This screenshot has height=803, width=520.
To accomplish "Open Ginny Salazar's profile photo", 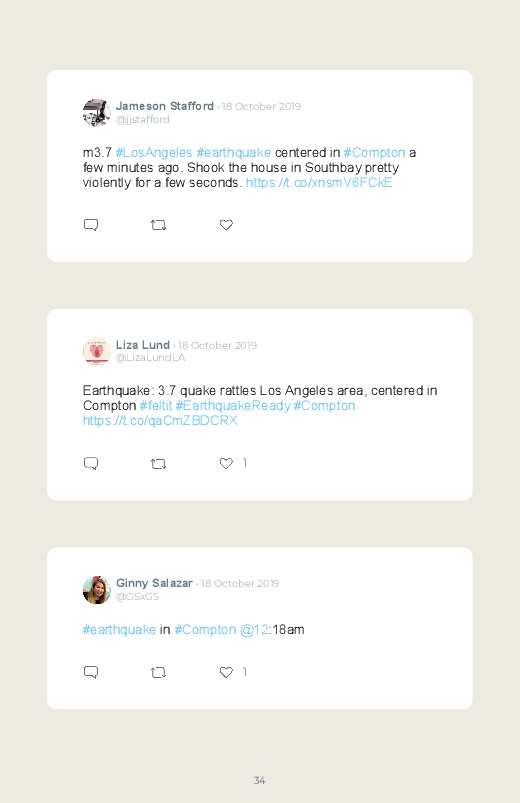I will [97, 590].
